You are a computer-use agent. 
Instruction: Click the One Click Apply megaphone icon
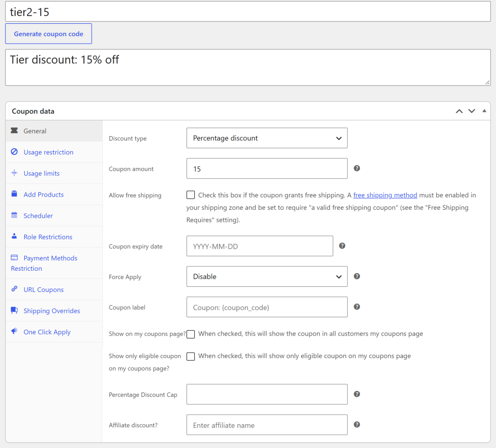click(x=14, y=331)
